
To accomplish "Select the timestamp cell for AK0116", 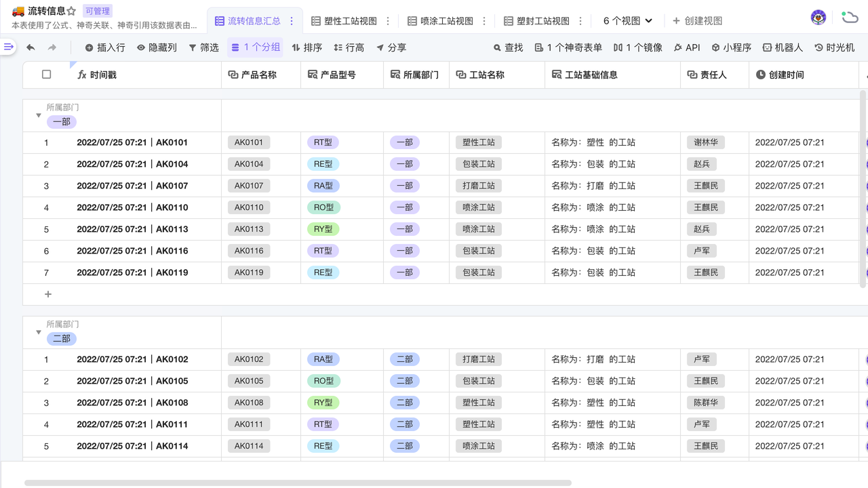I will 145,251.
